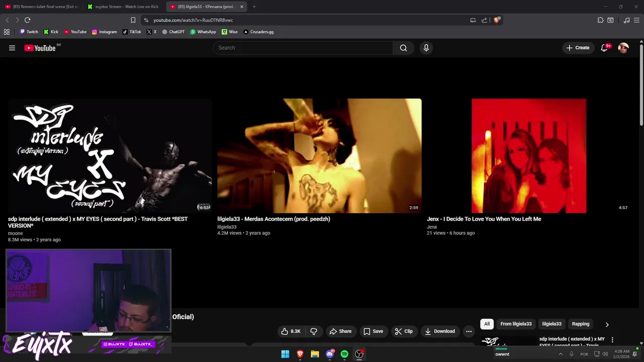The image size is (644, 362).
Task: Open the account avatar menu
Action: (x=623, y=48)
